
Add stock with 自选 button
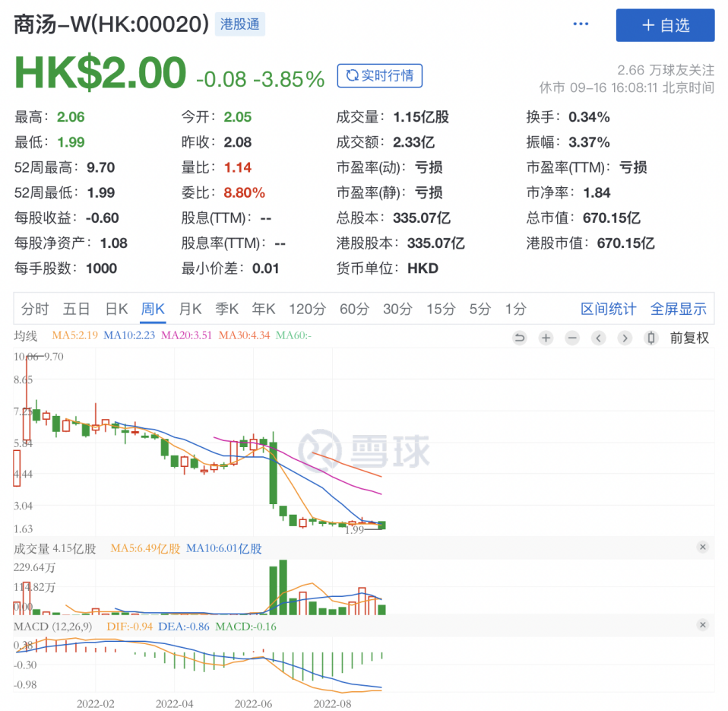tap(665, 25)
